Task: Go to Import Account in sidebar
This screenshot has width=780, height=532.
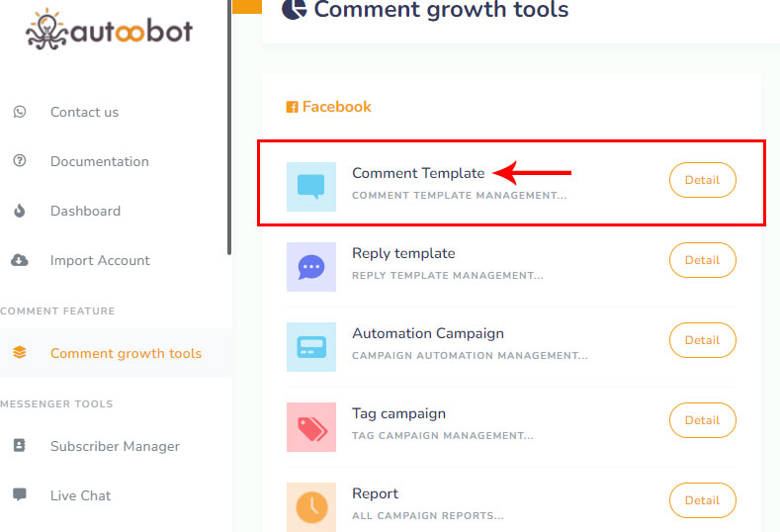Action: (x=100, y=260)
